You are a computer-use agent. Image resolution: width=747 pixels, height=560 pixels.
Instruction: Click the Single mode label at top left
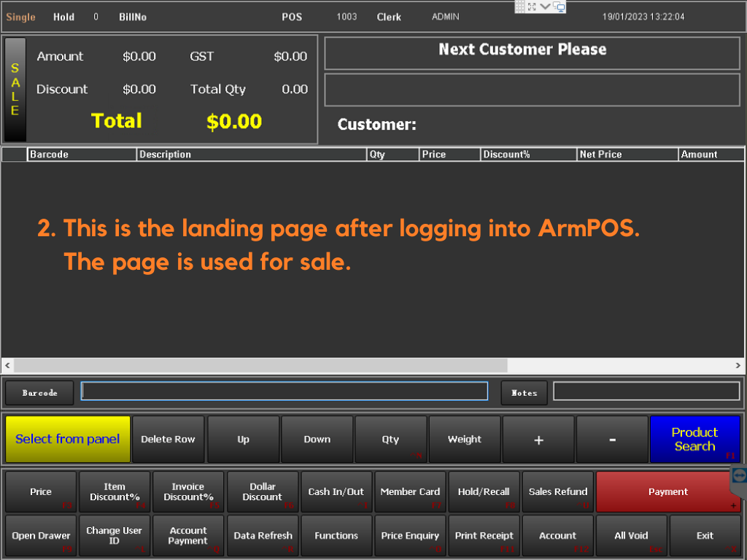point(20,17)
